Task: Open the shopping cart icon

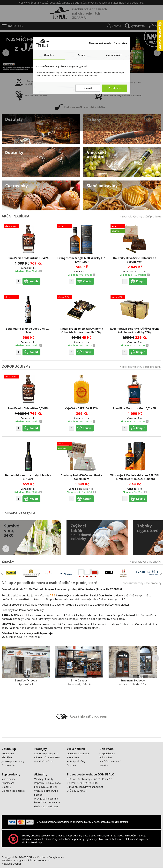Action: [x=151, y=26]
